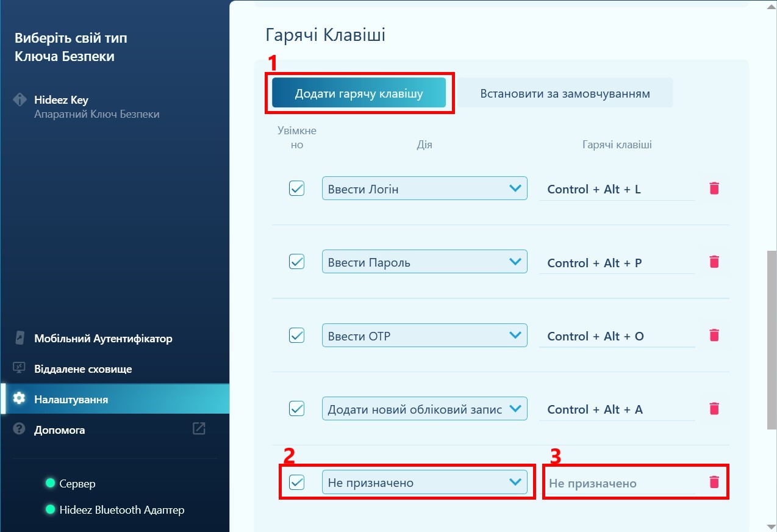Viewport: 777px width, 532px height.
Task: Click the external link icon beside Допомога
Action: [x=199, y=428]
